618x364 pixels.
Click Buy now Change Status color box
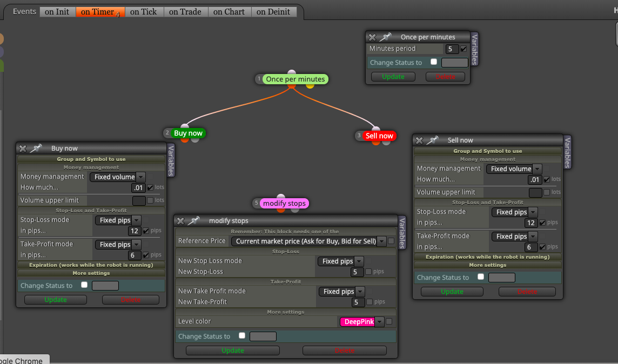pos(105,286)
